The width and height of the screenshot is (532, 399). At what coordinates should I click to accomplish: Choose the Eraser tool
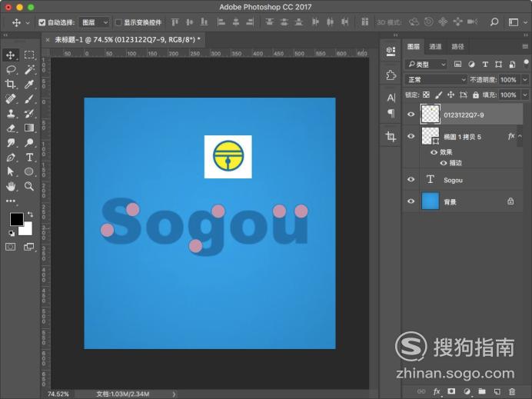11,128
